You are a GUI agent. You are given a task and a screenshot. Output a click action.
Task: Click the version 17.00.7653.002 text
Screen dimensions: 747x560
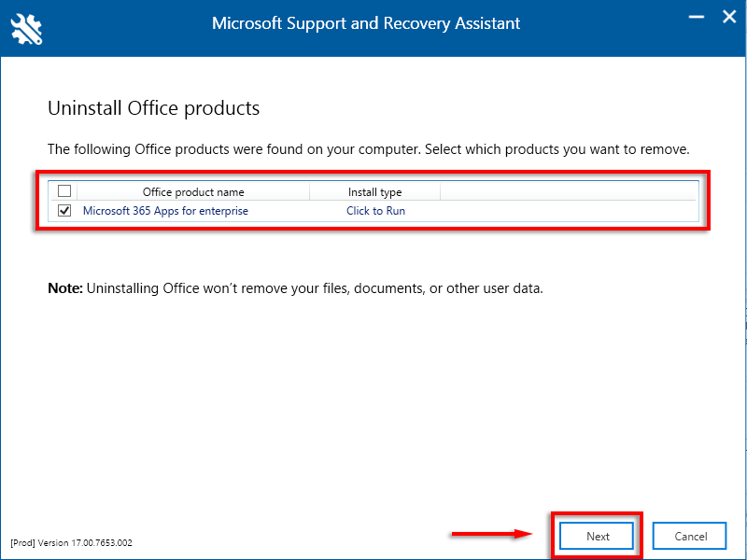click(72, 543)
